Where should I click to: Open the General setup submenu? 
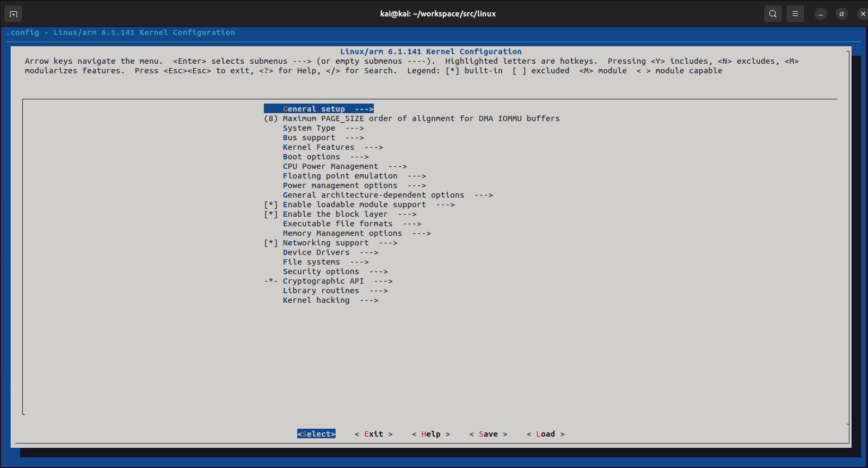319,109
